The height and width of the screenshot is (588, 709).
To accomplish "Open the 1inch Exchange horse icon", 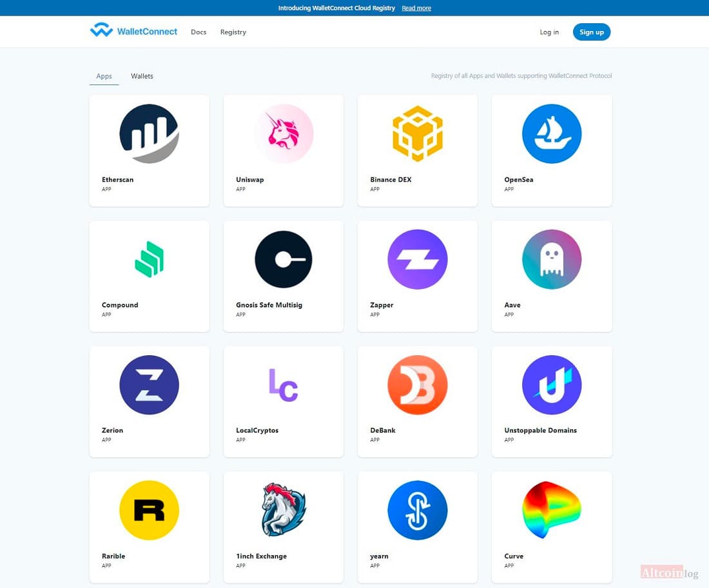I will pos(284,509).
